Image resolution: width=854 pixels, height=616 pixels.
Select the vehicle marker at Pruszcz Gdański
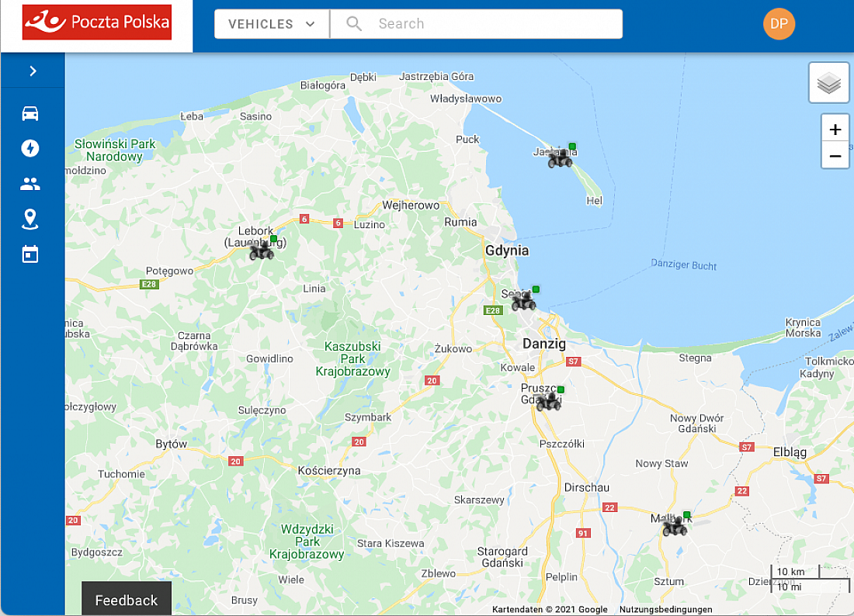[x=549, y=401]
